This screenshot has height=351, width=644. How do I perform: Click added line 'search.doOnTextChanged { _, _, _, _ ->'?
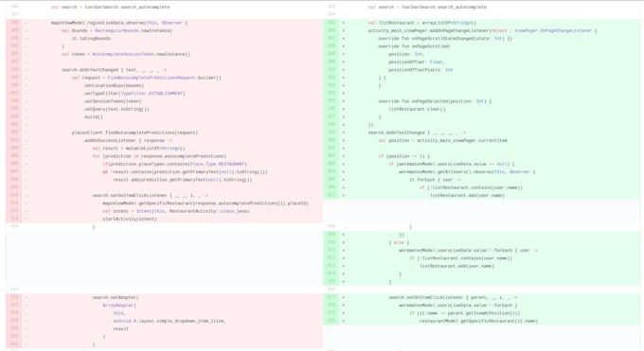[x=417, y=132]
